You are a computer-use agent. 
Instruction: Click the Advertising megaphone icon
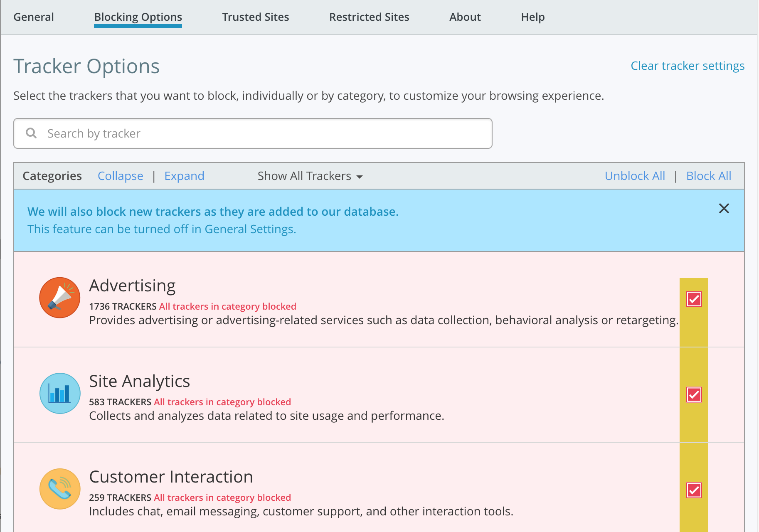click(60, 298)
